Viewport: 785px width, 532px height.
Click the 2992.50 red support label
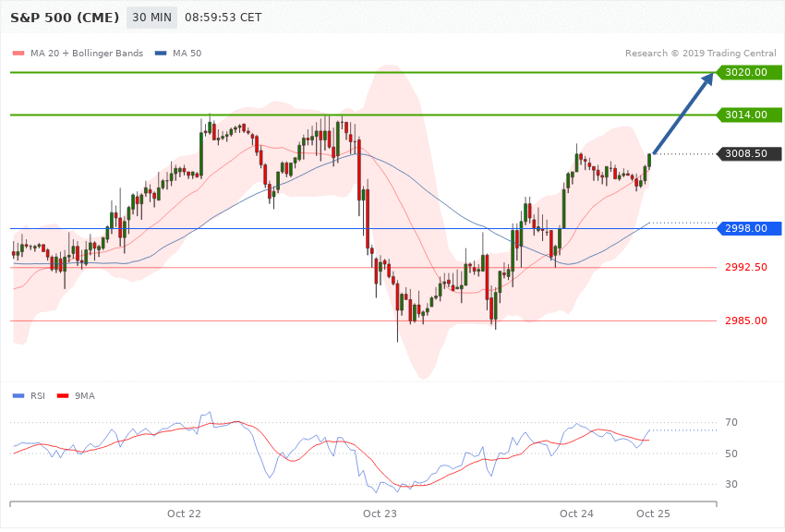click(746, 267)
